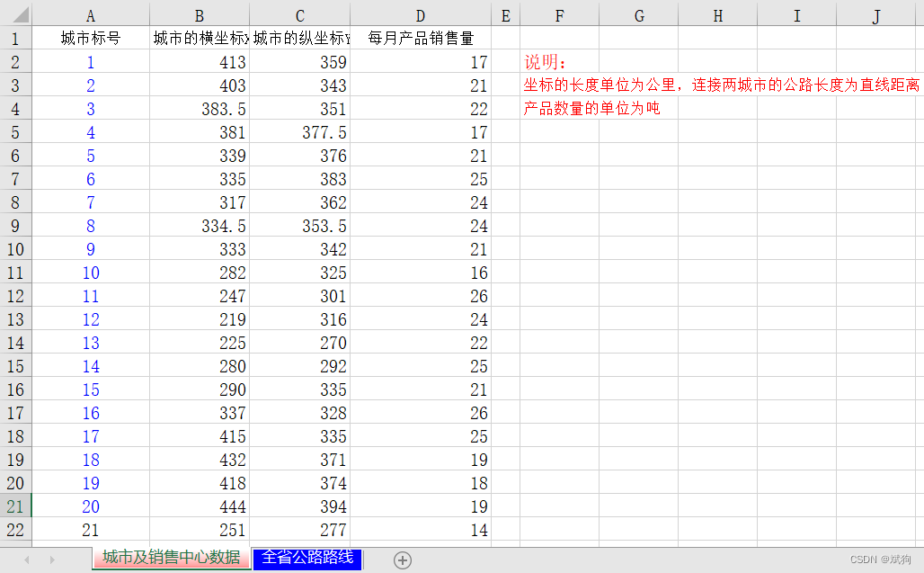The image size is (924, 573).
Task: Select column E header
Action: coord(506,14)
